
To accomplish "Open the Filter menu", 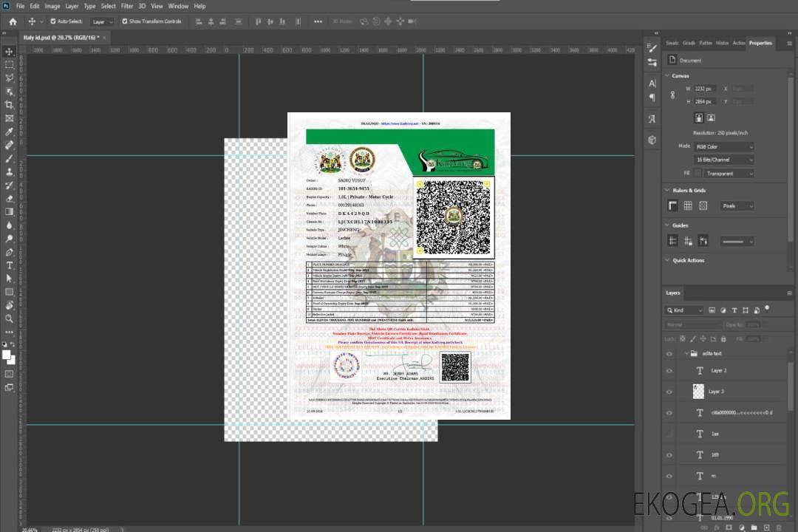I will 127,6.
